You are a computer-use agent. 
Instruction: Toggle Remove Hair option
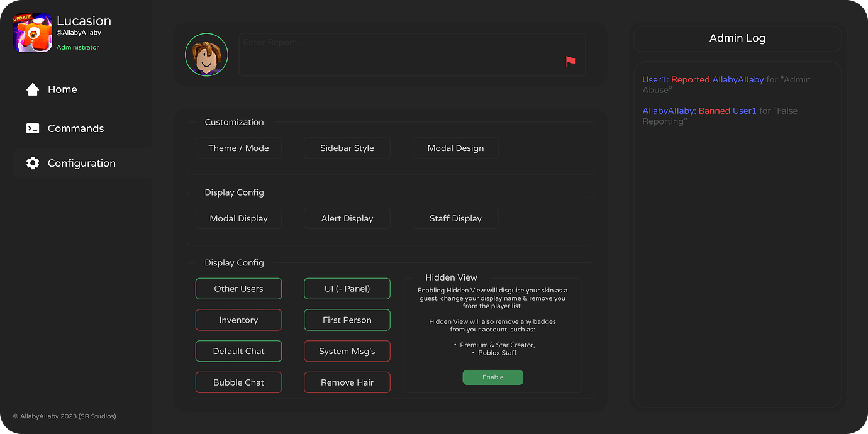pyautogui.click(x=347, y=382)
